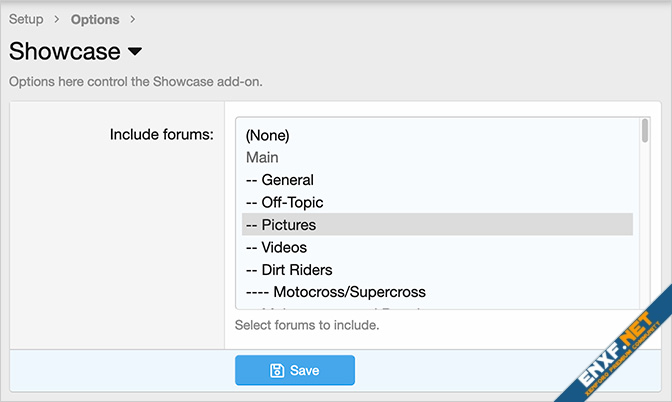The height and width of the screenshot is (402, 672).
Task: Open the Options breadcrumb link
Action: click(95, 20)
